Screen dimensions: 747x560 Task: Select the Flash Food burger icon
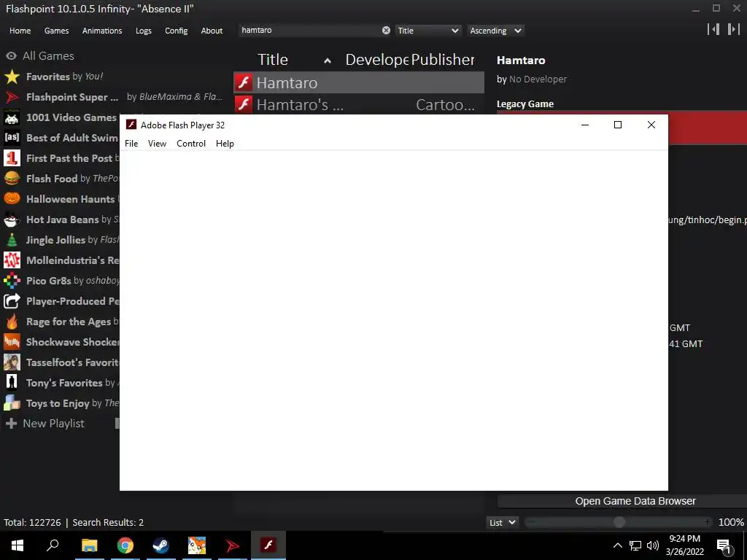[12, 179]
